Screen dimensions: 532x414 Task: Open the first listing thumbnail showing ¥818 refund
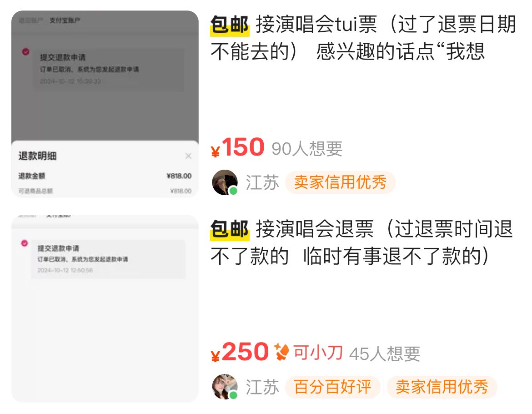tap(105, 104)
